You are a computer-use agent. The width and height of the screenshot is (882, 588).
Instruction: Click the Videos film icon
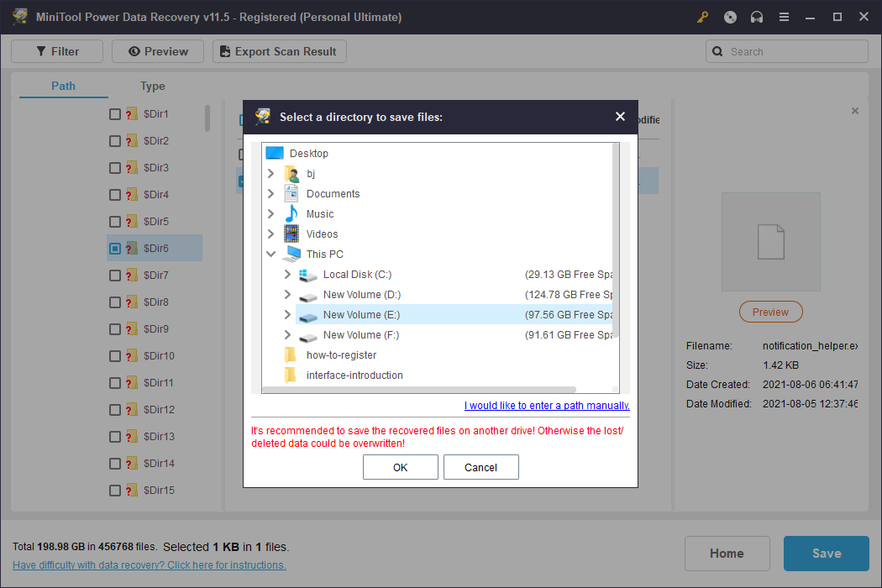pyautogui.click(x=291, y=234)
